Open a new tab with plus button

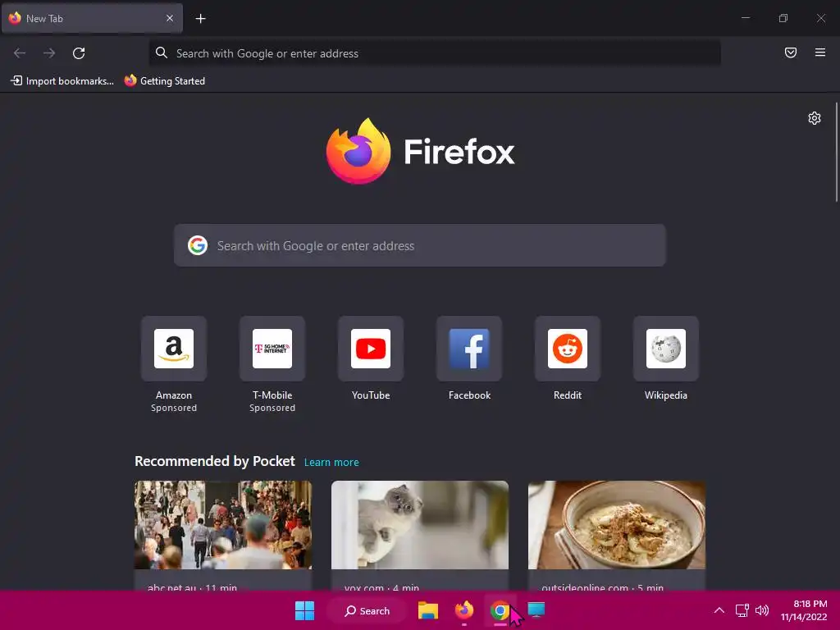tap(200, 19)
